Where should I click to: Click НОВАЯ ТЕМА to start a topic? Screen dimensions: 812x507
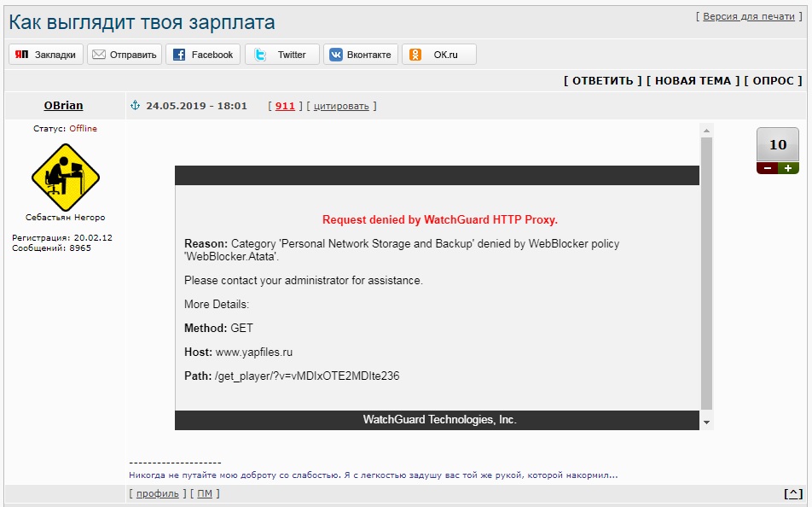pyautogui.click(x=693, y=81)
